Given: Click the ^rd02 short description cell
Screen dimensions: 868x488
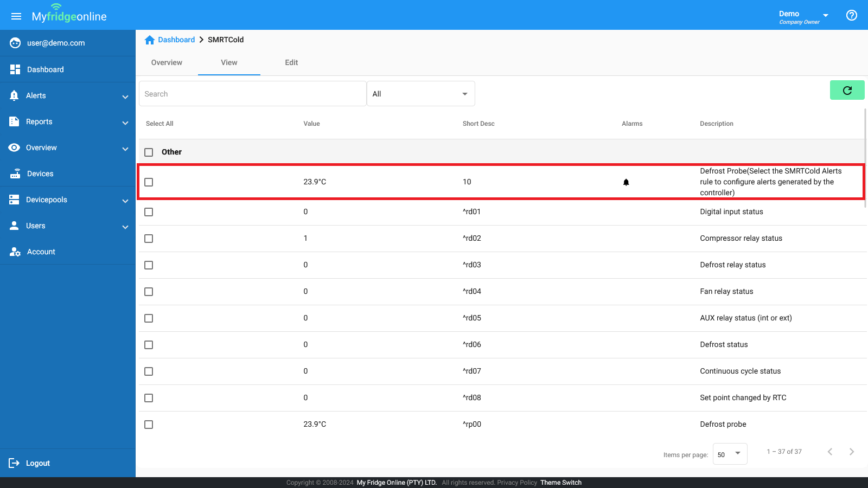Looking at the screenshot, I should (x=472, y=238).
